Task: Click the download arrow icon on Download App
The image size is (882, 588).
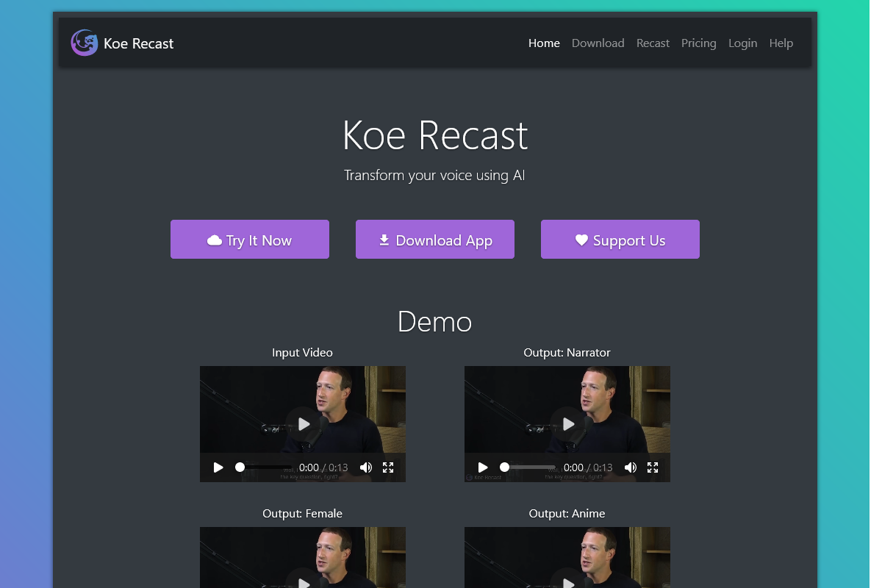Action: (384, 239)
